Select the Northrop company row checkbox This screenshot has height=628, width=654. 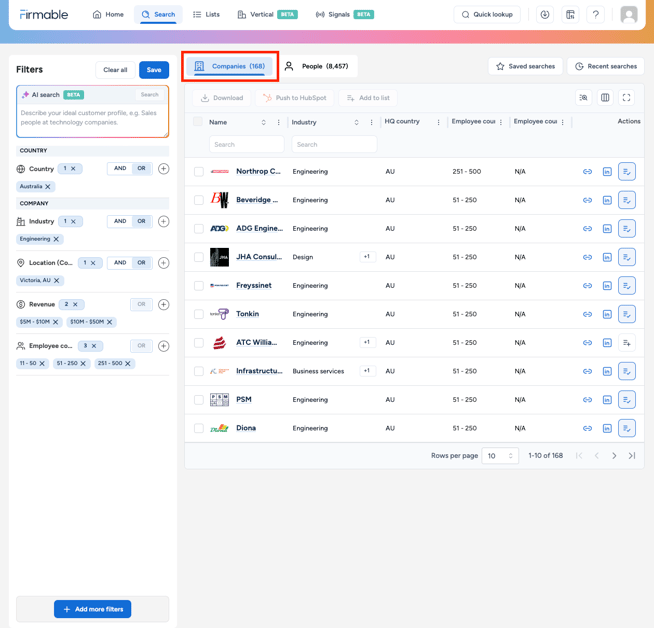coord(199,171)
